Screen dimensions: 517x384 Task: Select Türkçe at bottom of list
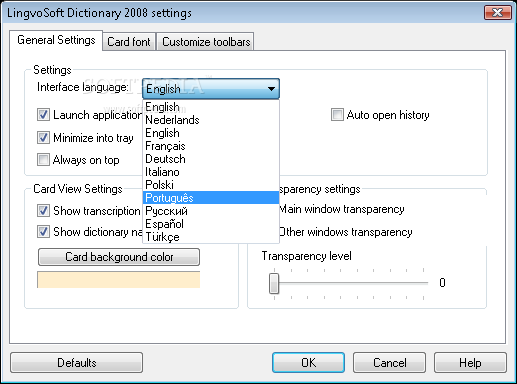tap(211, 237)
